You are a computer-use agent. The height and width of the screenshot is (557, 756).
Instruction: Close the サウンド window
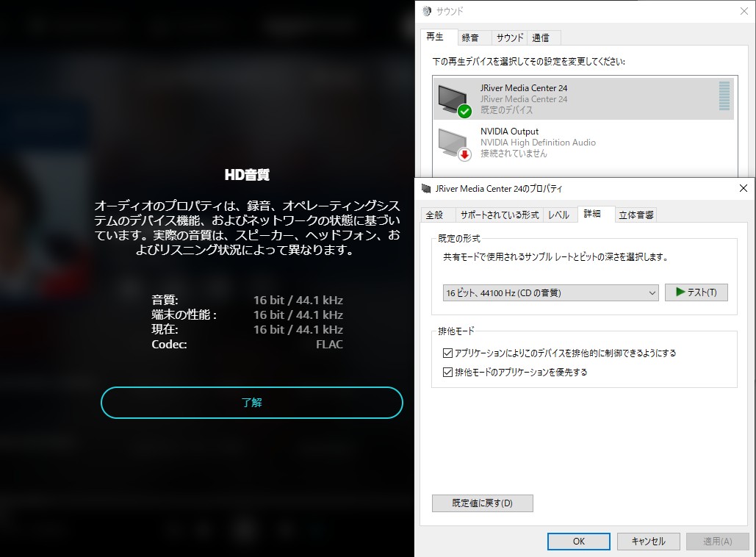point(744,11)
